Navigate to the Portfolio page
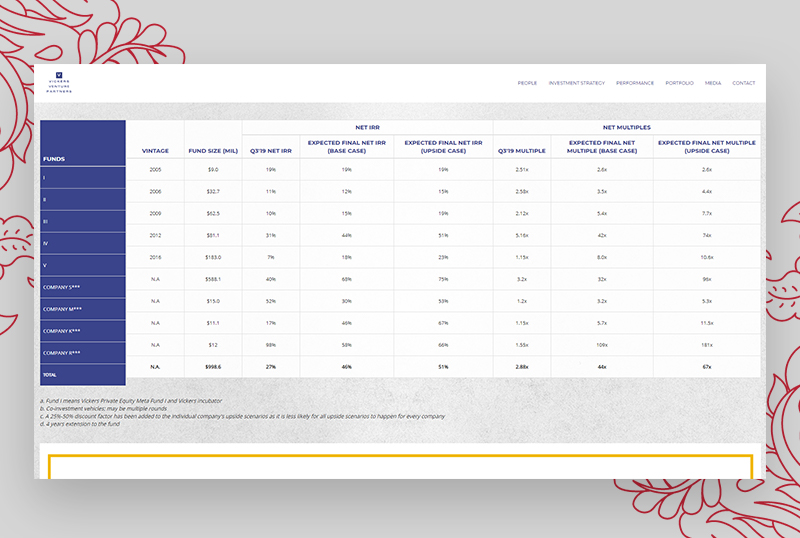 679,83
